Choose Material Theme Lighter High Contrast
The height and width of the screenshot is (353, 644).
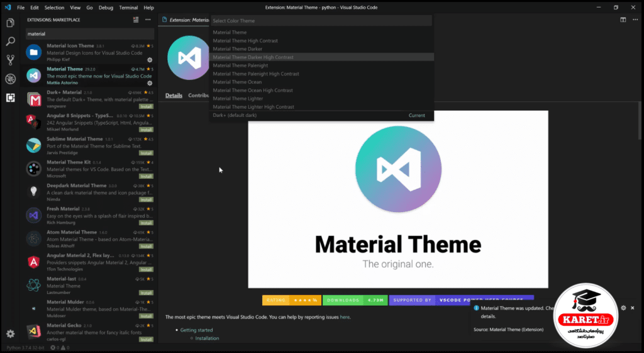coord(321,106)
